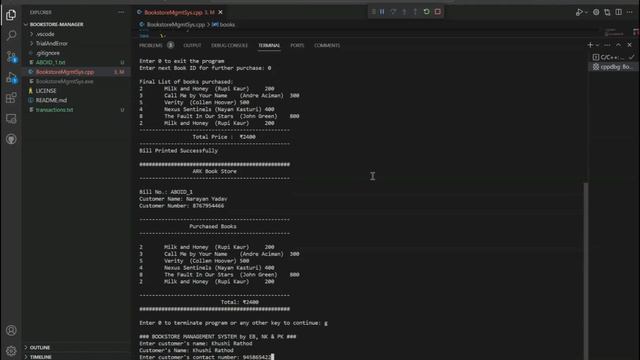Switch to the Debug Console tab
This screenshot has height=360, width=640.
click(229, 45)
